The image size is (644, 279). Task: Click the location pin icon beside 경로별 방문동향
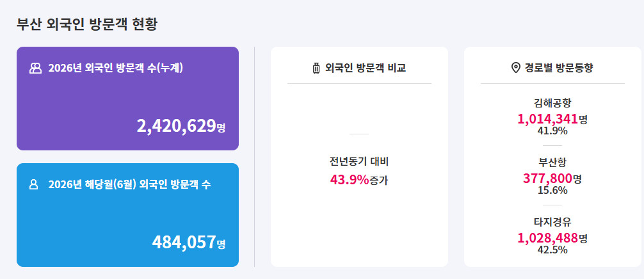pyautogui.click(x=516, y=68)
